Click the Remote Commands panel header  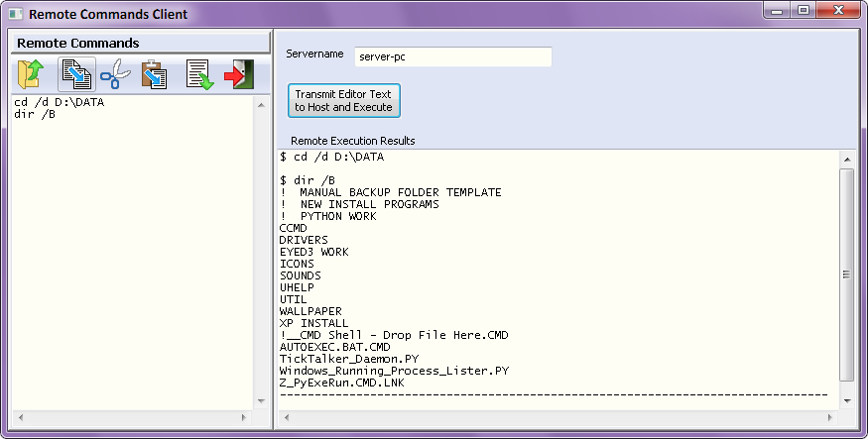139,44
